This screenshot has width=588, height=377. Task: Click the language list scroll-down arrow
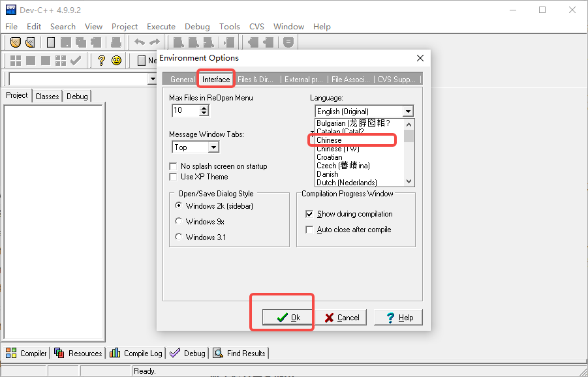(x=409, y=181)
